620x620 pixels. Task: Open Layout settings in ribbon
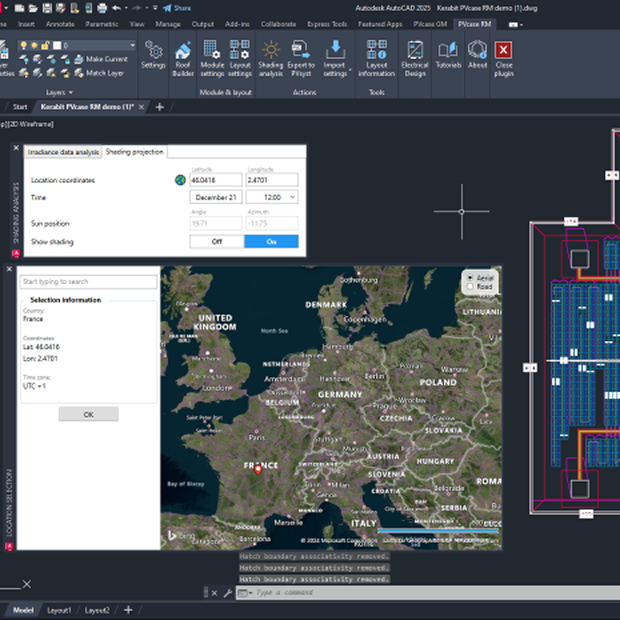coord(240,56)
